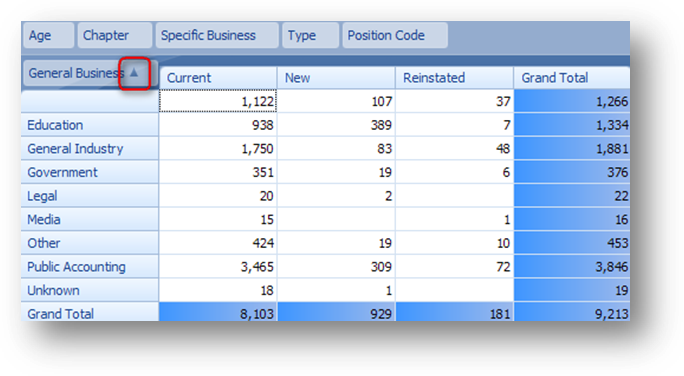Viewport: 684px width, 376px height.
Task: Click Public Accounting total 3,846
Action: (572, 267)
